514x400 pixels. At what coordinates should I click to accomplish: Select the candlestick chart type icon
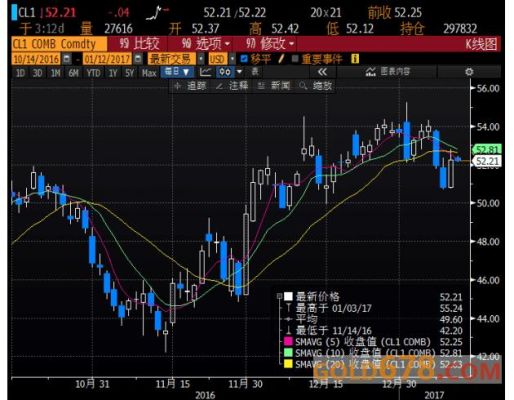pyautogui.click(x=225, y=72)
